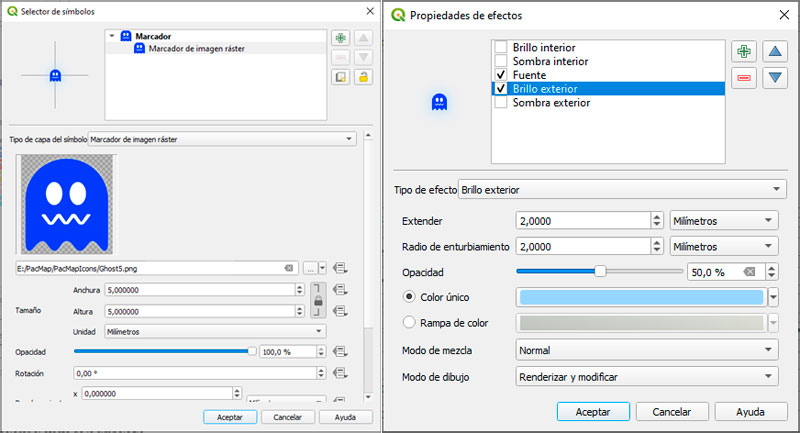This screenshot has width=800, height=433.
Task: Click Cancelar in Propiedades de efectos
Action: [x=671, y=412]
